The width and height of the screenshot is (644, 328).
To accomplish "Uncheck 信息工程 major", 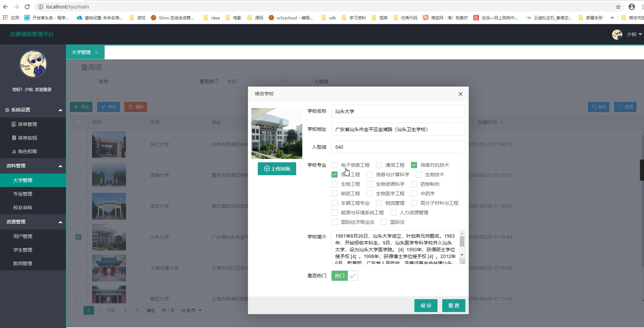I will [335, 175].
